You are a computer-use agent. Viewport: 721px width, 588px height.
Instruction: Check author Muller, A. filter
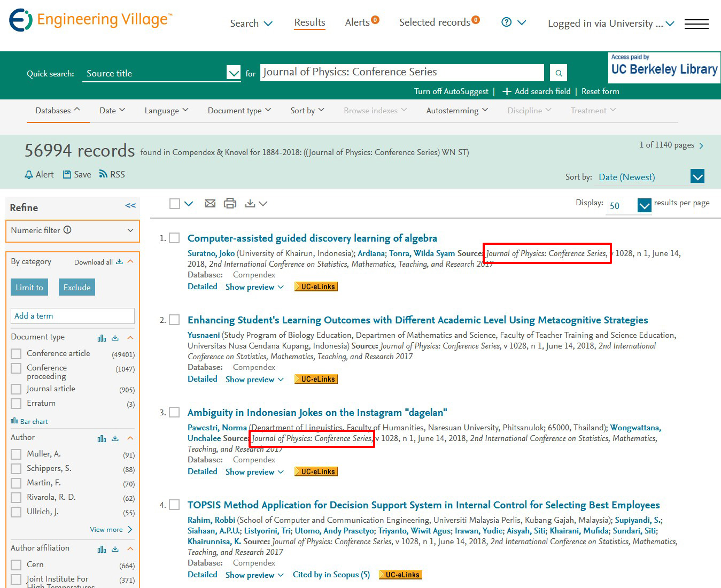click(17, 454)
